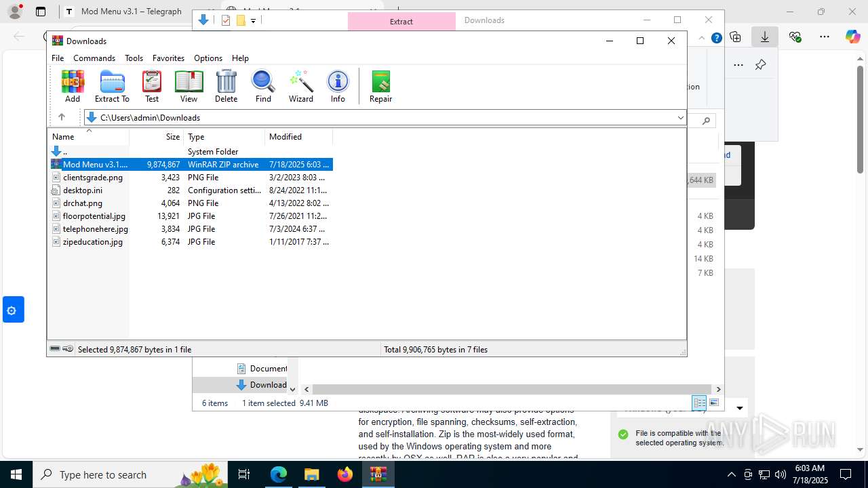Open the notification center icon

tap(846, 474)
